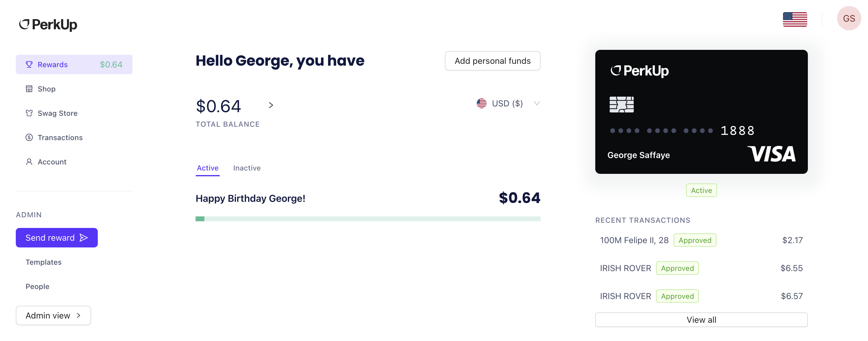This screenshot has height=341, width=868.
Task: Click the Add personal funds button
Action: [492, 60]
